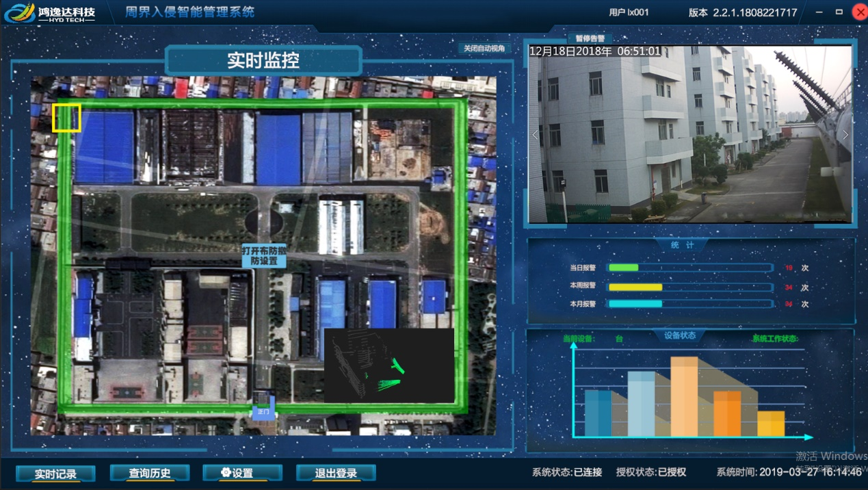Open the 设置 settings panel
Screen dimensions: 868x490
[242, 473]
